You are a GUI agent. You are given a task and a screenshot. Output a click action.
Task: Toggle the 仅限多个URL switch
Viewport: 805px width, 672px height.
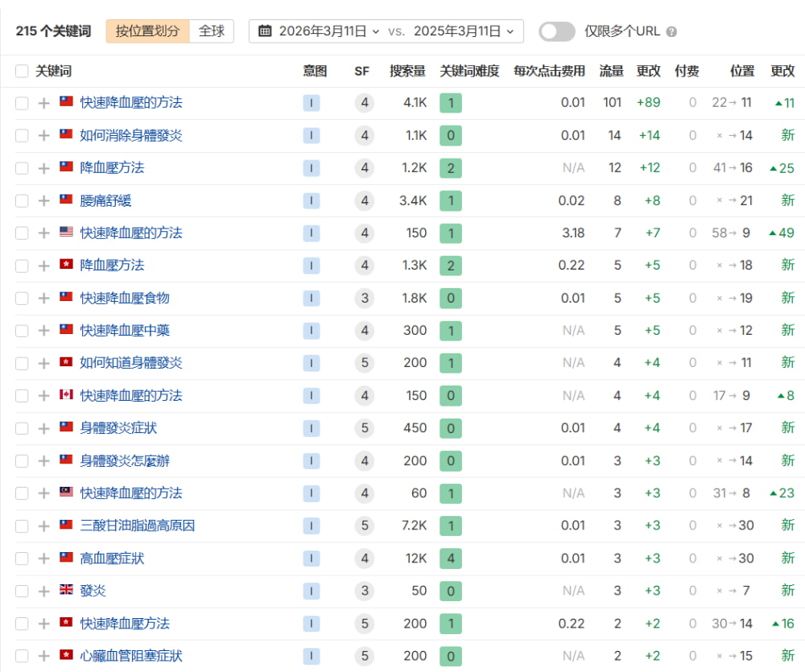(x=557, y=31)
